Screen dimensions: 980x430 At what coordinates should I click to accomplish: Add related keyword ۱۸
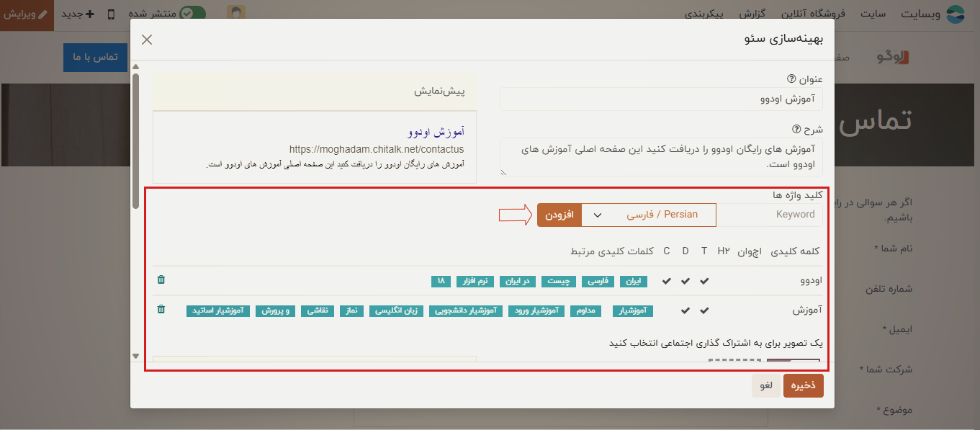tap(440, 281)
